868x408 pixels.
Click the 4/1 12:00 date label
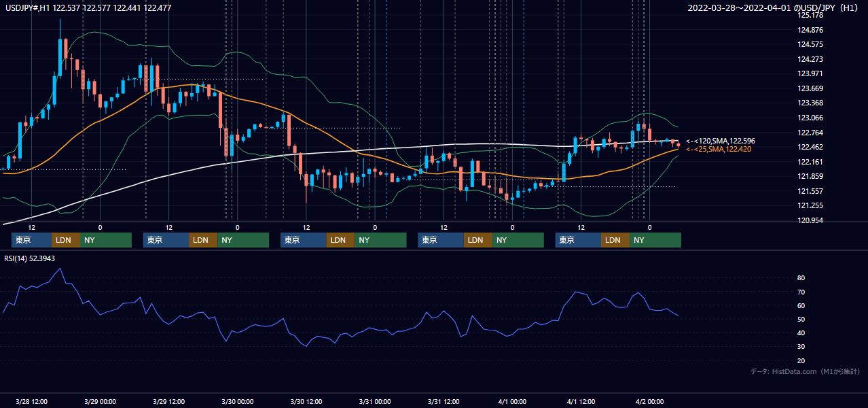tap(581, 402)
